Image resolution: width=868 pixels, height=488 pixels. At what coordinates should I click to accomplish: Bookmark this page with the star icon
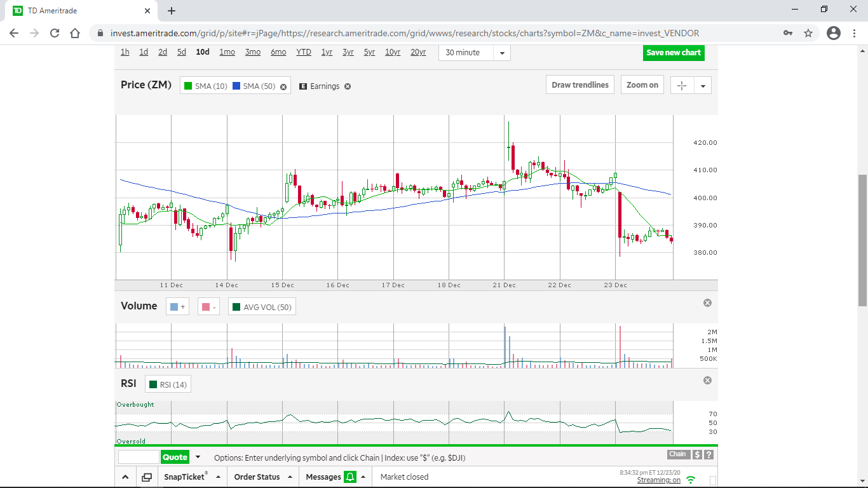tap(808, 33)
